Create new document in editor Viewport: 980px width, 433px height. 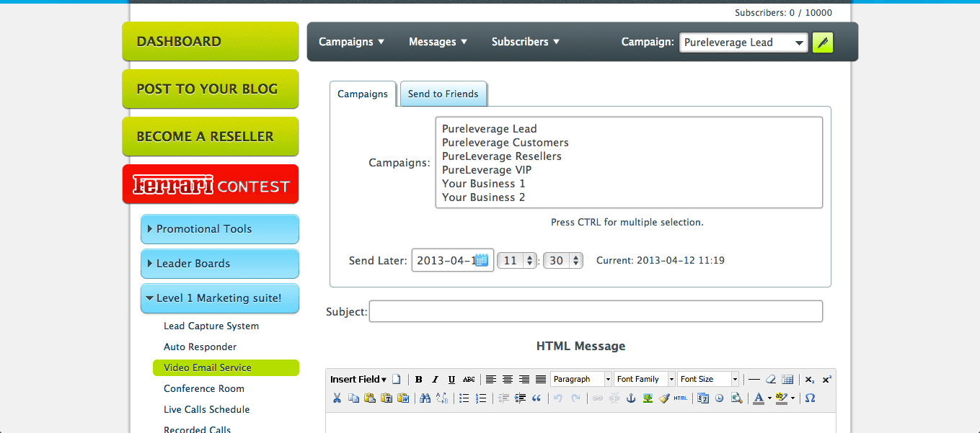pos(396,379)
